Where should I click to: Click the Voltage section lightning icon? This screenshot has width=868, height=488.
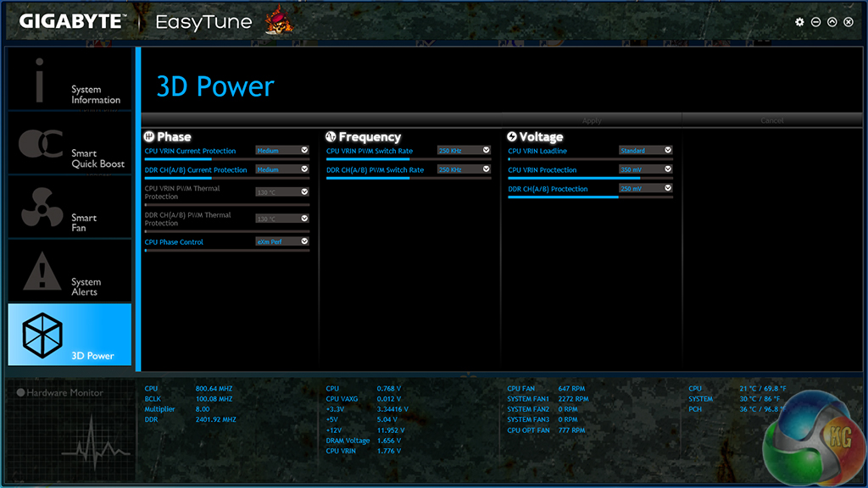512,136
